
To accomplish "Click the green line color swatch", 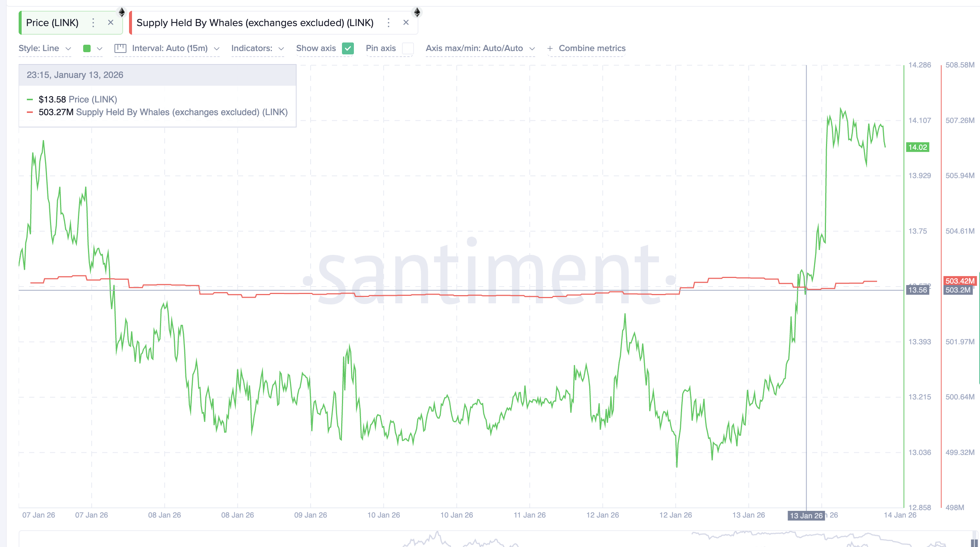I will coord(87,48).
